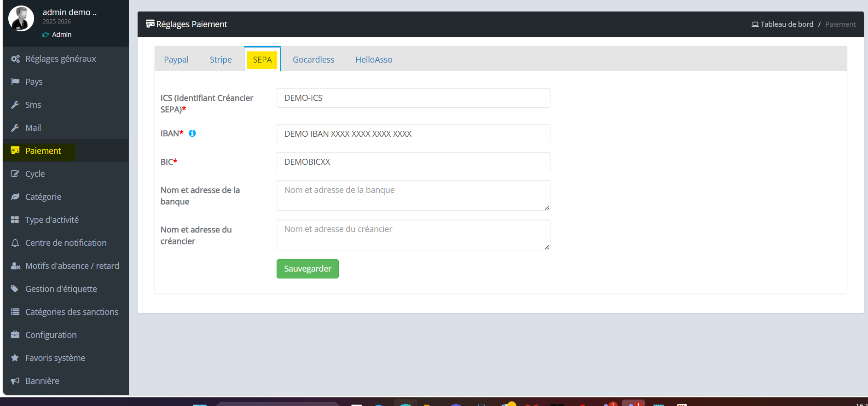This screenshot has width=868, height=406.
Task: Click the Réglages généraux gears icon
Action: (15, 59)
